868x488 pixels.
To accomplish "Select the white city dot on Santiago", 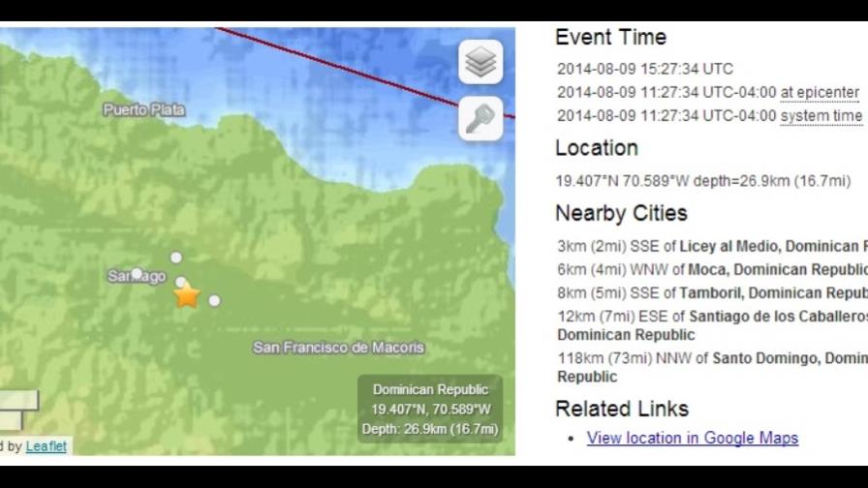I will pyautogui.click(x=137, y=273).
